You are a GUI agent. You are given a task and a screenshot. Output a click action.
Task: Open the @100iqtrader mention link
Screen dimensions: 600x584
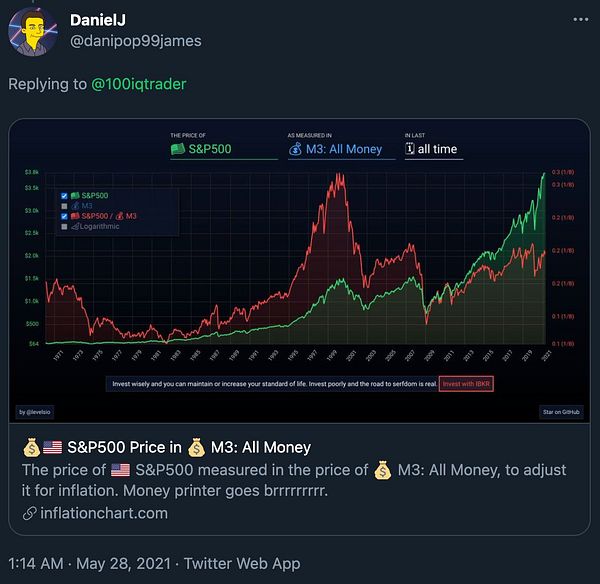pos(138,83)
